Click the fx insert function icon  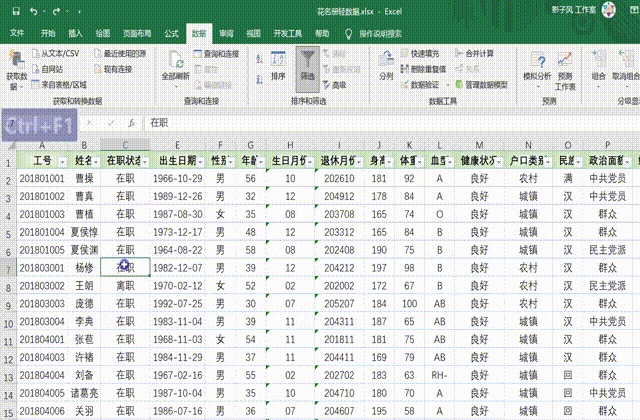point(131,123)
